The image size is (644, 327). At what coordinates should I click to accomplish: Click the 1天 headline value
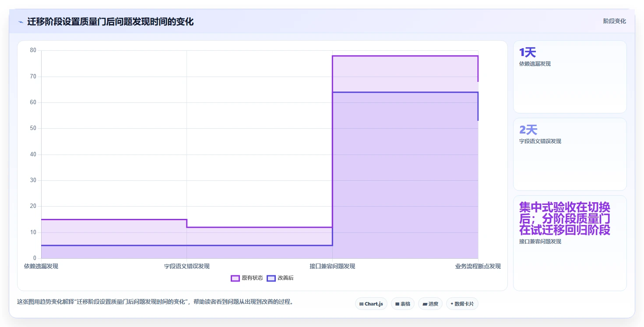528,53
